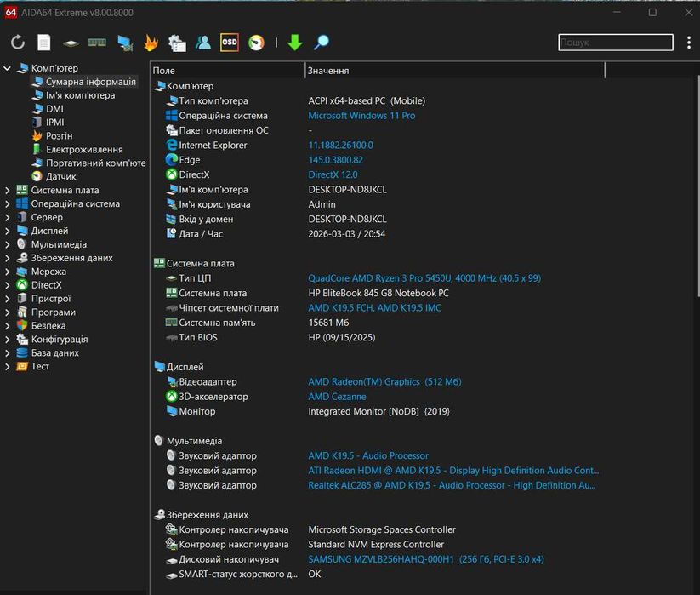Viewport: 700px width, 595px height.
Task: Select the HP EliteBook 845 G8 value
Action: 378,293
